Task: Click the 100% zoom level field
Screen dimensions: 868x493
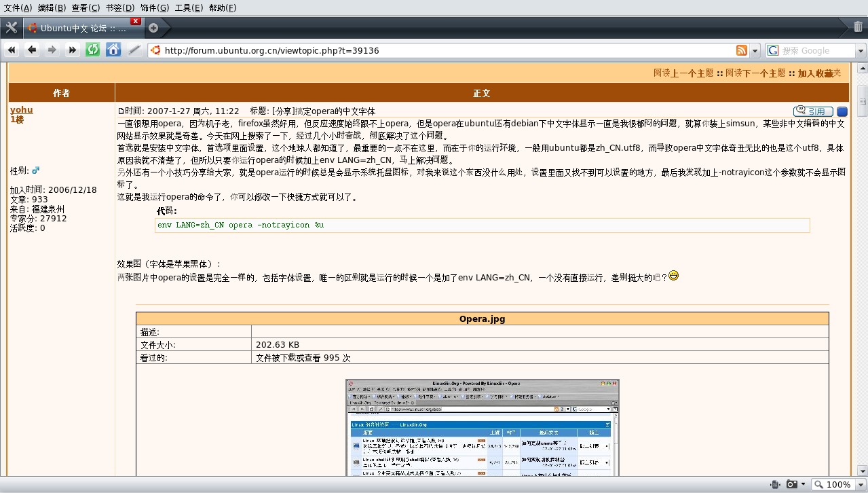Action: click(833, 484)
